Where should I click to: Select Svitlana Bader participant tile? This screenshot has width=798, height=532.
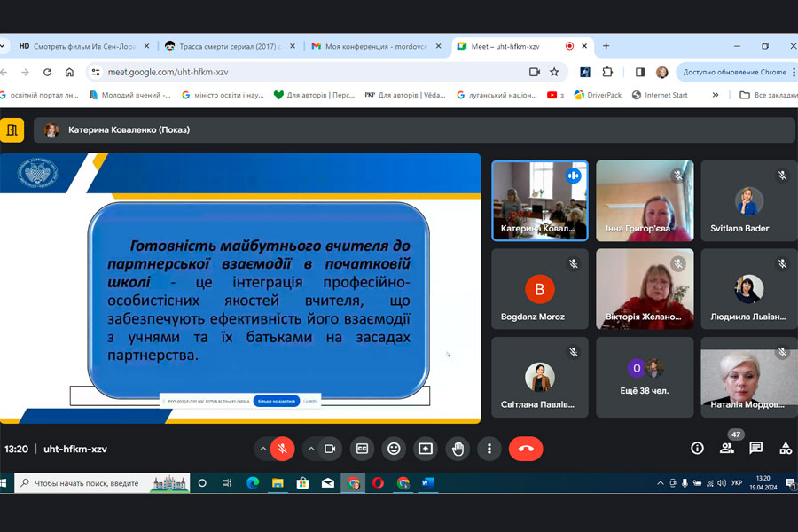[749, 200]
